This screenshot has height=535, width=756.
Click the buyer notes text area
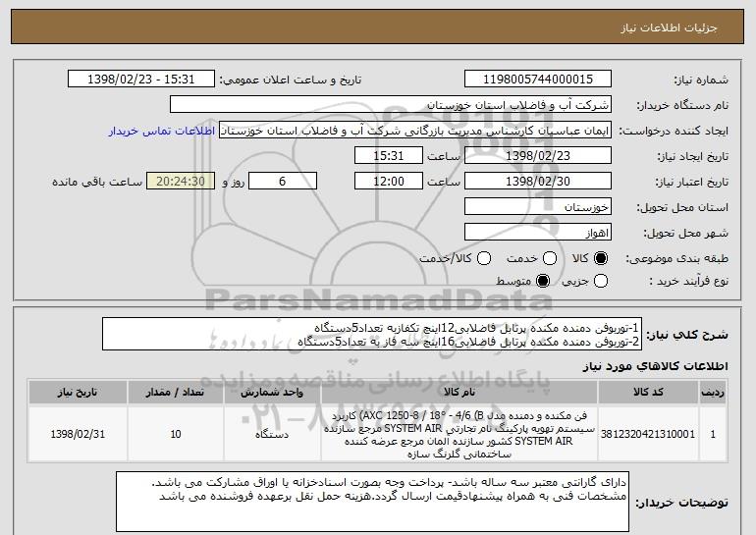[x=373, y=502]
